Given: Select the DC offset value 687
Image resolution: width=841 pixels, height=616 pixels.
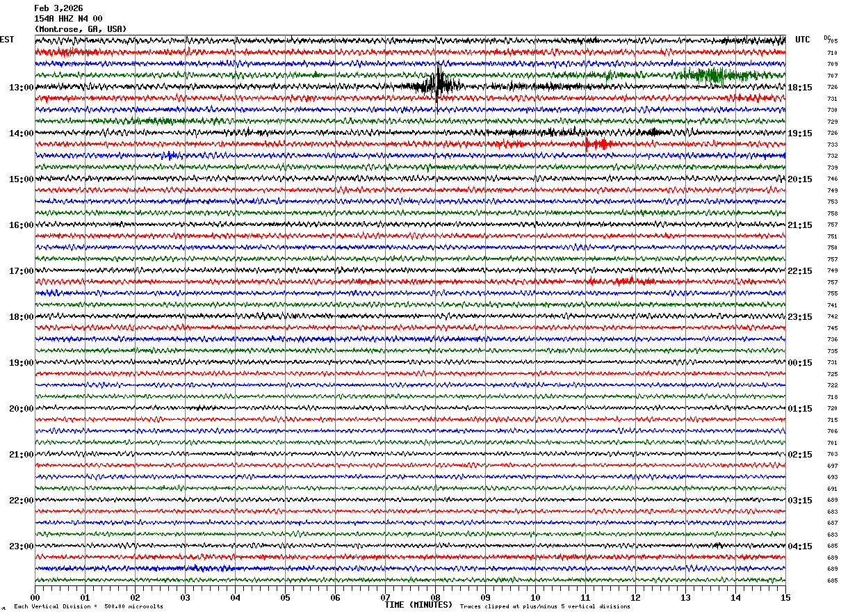Looking at the screenshot, I should 832,523.
